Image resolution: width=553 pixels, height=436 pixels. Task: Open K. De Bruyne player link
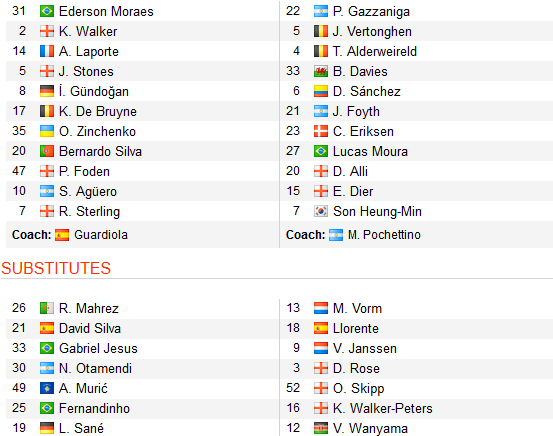(x=98, y=111)
